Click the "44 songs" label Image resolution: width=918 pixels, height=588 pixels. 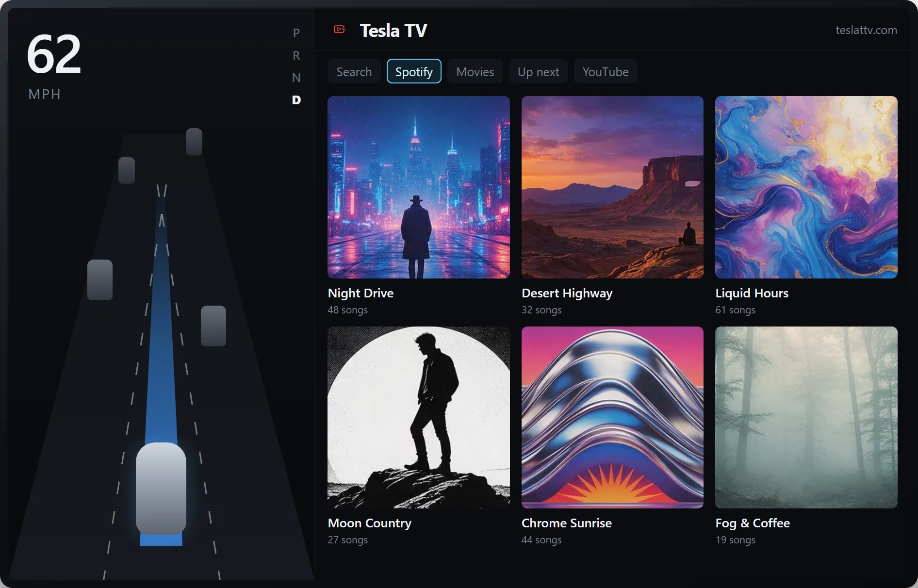[x=541, y=540]
